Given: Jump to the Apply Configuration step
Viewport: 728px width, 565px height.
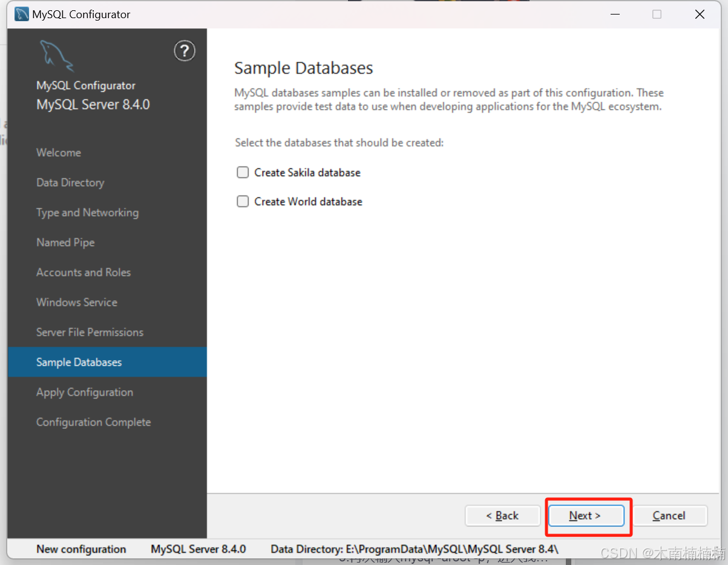Looking at the screenshot, I should tap(85, 392).
